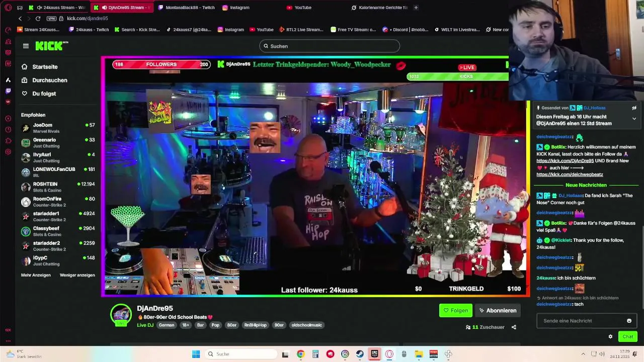This screenshot has width=644, height=362.
Task: Open Greenario recommended channel
Action: point(58,143)
